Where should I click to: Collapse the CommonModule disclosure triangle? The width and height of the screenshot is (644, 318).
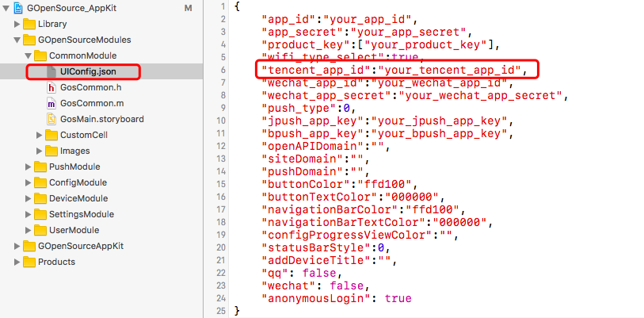coord(29,56)
